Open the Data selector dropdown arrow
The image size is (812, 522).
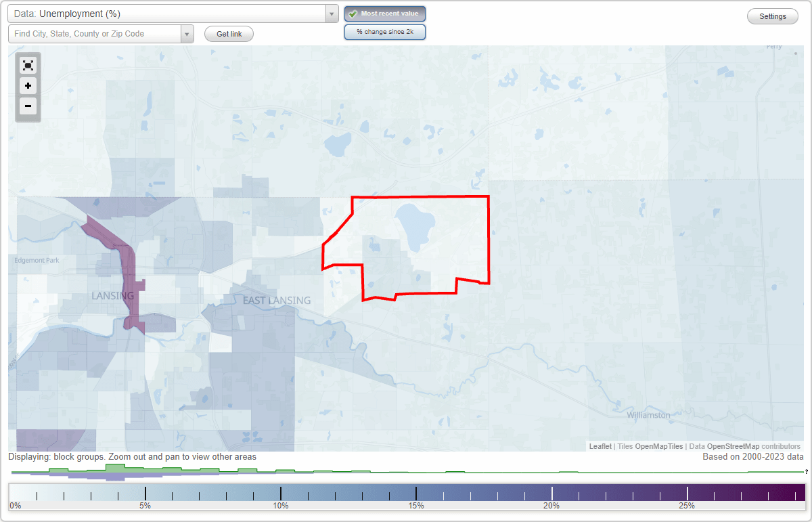[x=330, y=13]
